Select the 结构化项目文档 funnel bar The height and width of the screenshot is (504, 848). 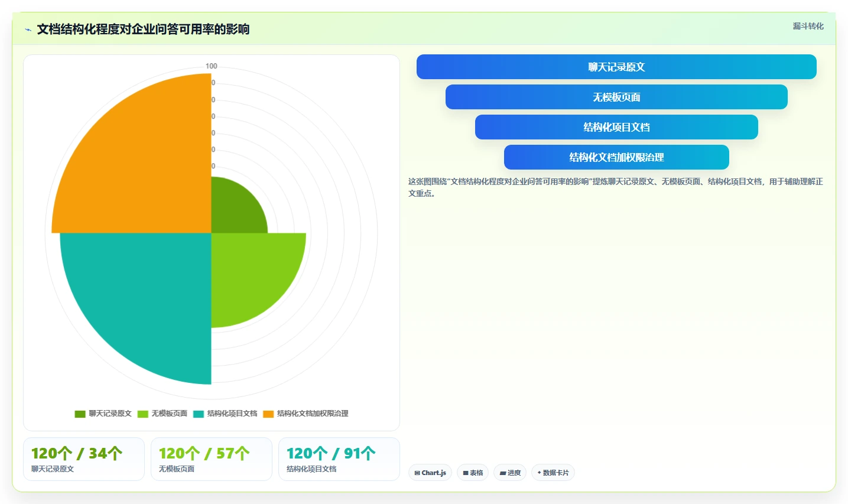[616, 127]
